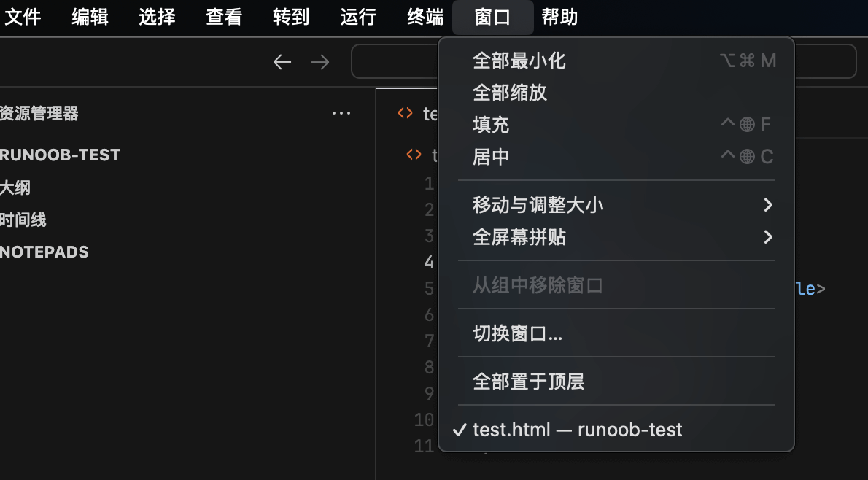
Task: Click the HTML file icon in tab
Action: [405, 113]
